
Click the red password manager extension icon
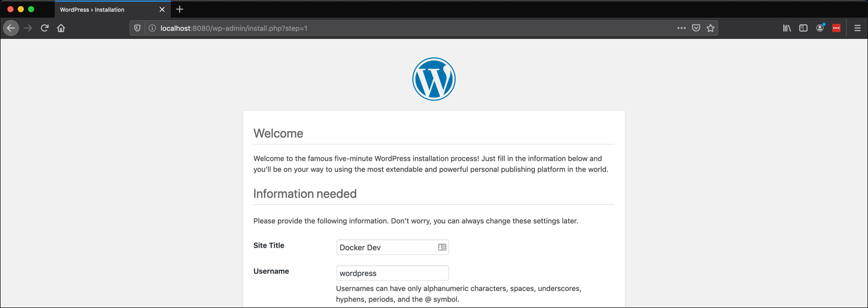coord(837,28)
